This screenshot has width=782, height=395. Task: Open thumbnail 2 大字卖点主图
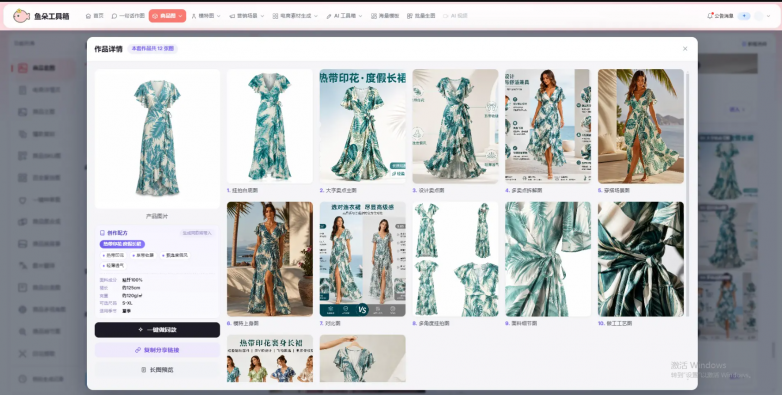pyautogui.click(x=363, y=126)
